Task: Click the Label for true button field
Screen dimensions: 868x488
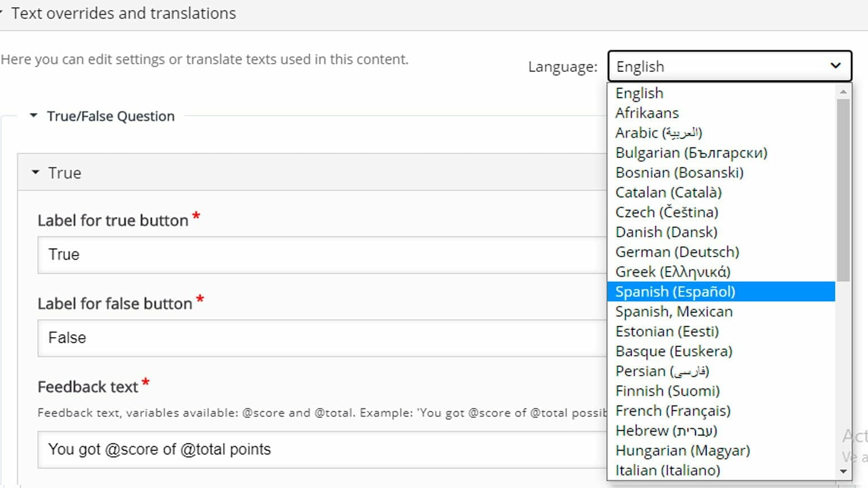Action: click(322, 255)
